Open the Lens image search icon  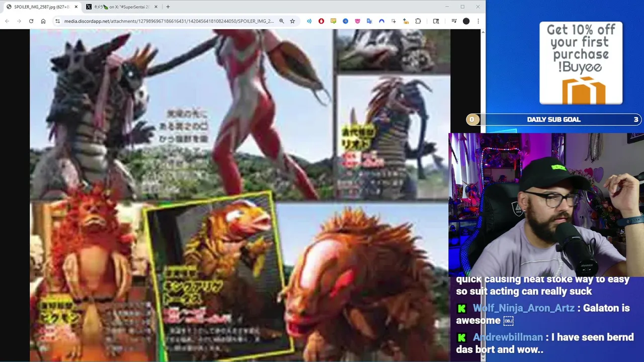click(x=436, y=21)
